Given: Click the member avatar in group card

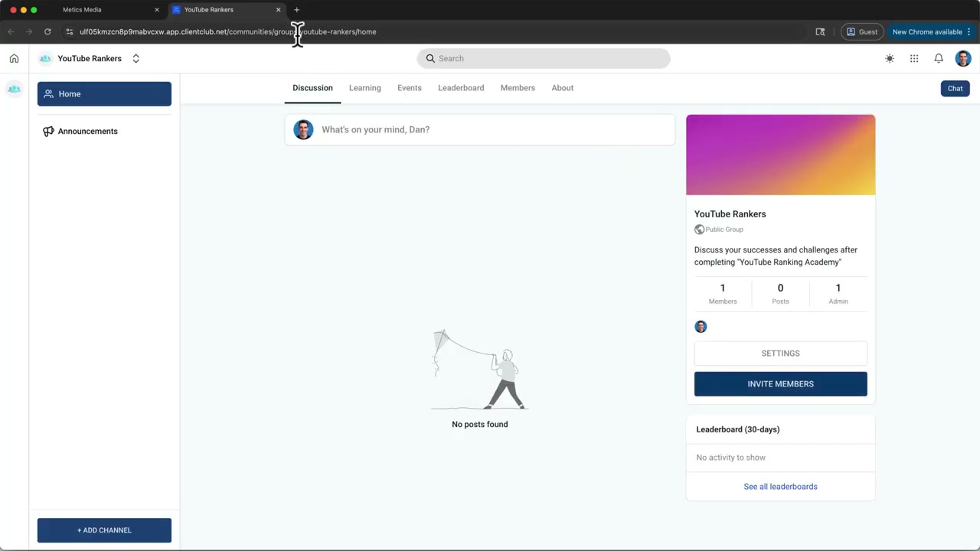Looking at the screenshot, I should (701, 327).
